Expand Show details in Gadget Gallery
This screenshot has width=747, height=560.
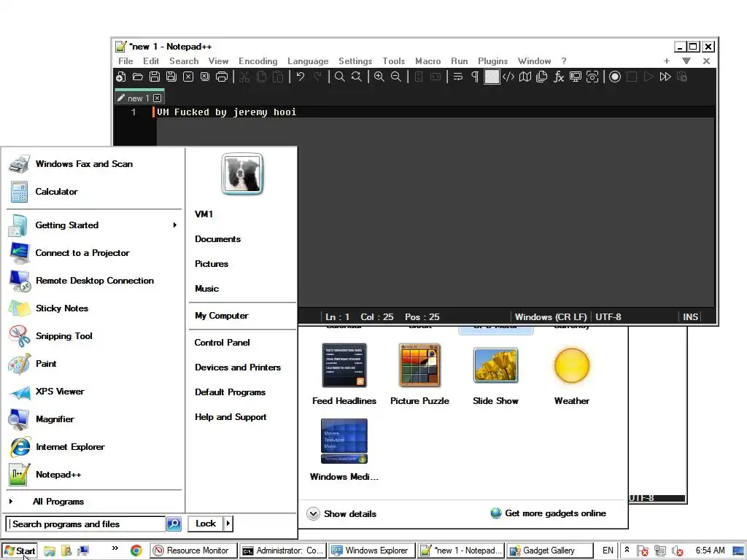click(341, 514)
